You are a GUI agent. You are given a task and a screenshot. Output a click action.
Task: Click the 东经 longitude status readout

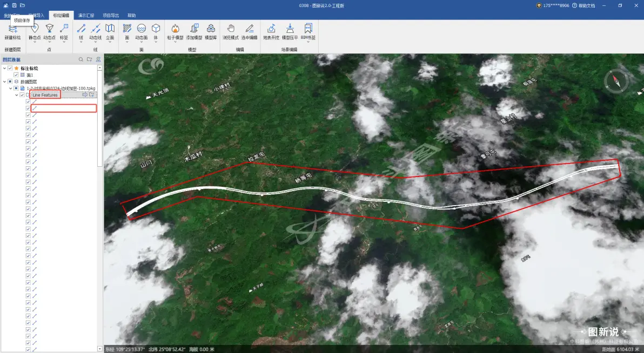pyautogui.click(x=125, y=349)
